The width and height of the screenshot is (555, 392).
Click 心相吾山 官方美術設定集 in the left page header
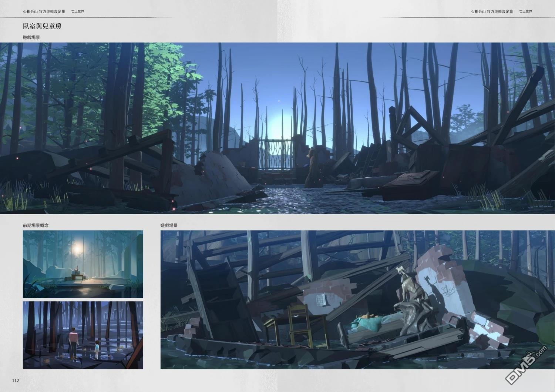pos(44,11)
